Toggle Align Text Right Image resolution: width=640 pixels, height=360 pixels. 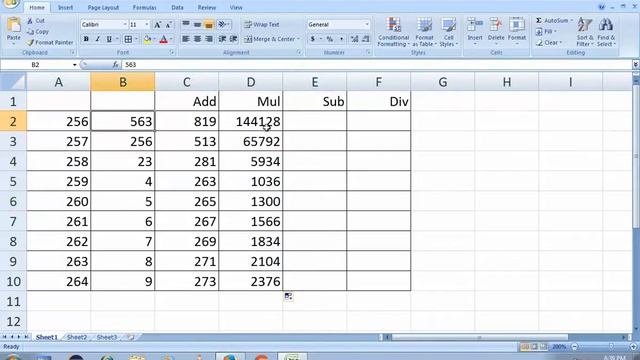(209, 39)
